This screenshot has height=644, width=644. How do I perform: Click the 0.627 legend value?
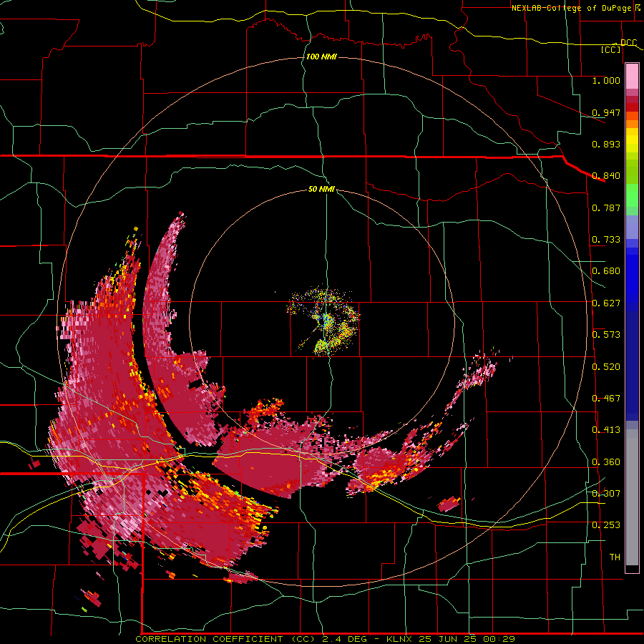(x=606, y=303)
